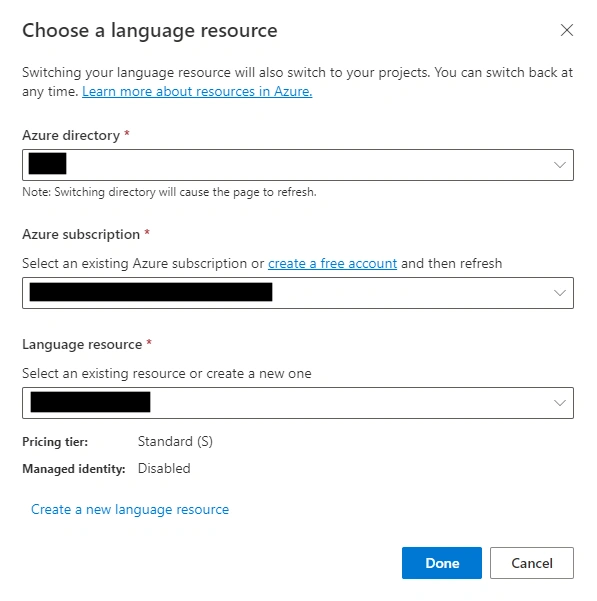Click the redacted Azure directory value

(48, 164)
